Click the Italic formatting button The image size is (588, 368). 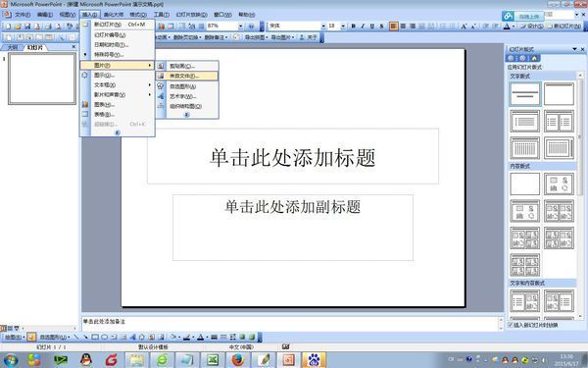[363, 26]
